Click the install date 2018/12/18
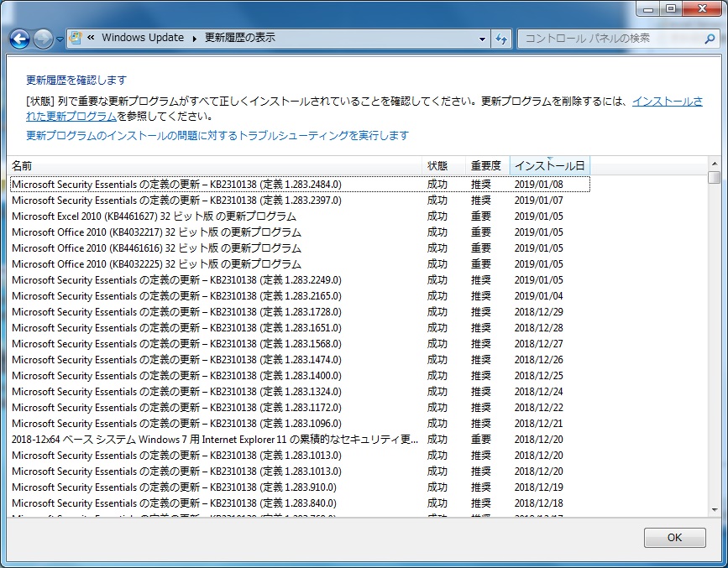Viewport: 728px width, 568px height. point(538,503)
